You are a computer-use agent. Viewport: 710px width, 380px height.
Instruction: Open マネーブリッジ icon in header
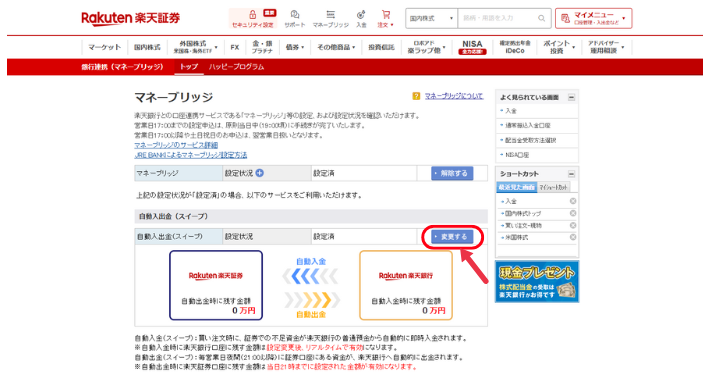[x=331, y=14]
